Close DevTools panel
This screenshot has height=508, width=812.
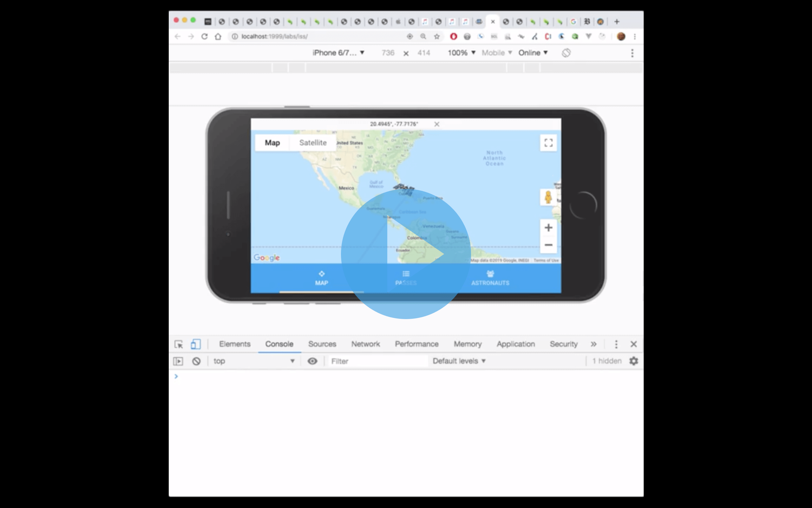point(633,344)
